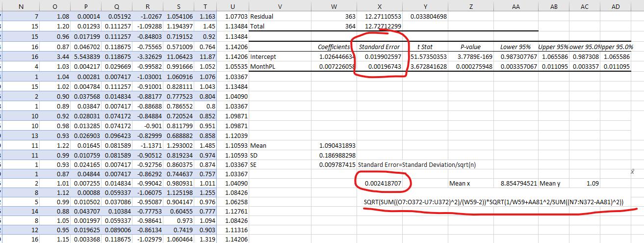Select the SD value 0.186988298

(334, 155)
